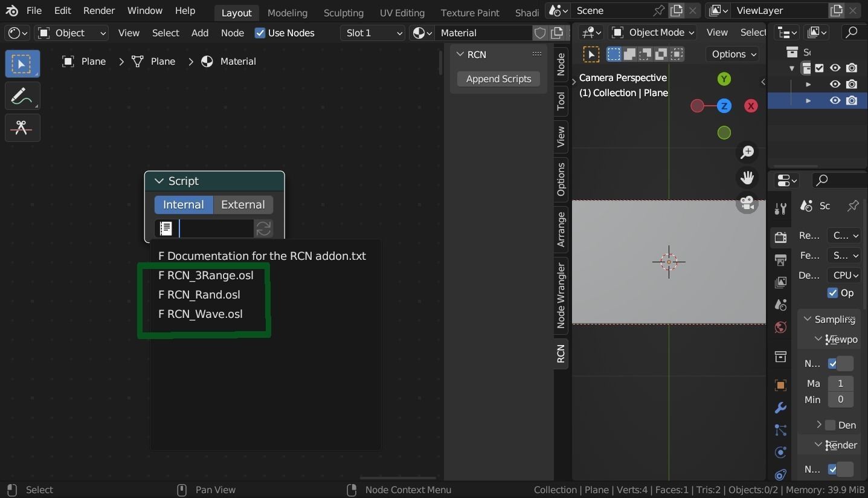Screen dimensions: 868x498
Task: Open the Output properties printer tab
Action: coord(780,260)
